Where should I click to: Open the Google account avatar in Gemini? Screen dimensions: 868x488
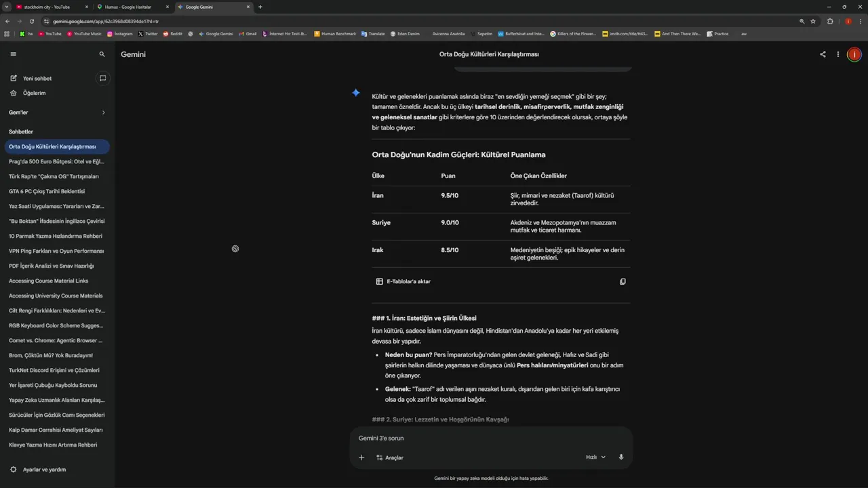(x=854, y=54)
